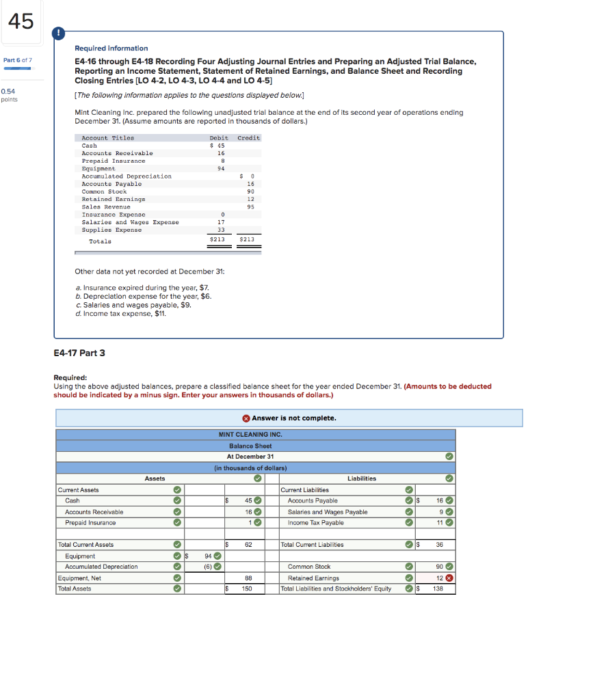The image size is (595, 700).
Task: Click the progress bar under Part 6
Action: [x=18, y=68]
